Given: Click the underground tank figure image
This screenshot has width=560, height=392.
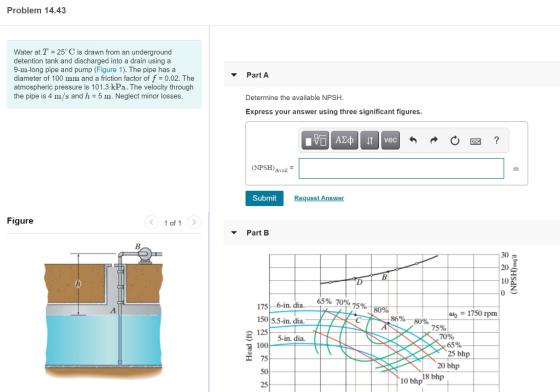Looking at the screenshot, I should point(104,311).
